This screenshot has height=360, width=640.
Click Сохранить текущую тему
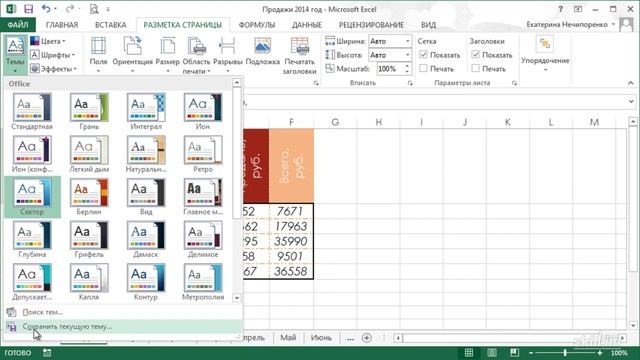(x=122, y=327)
